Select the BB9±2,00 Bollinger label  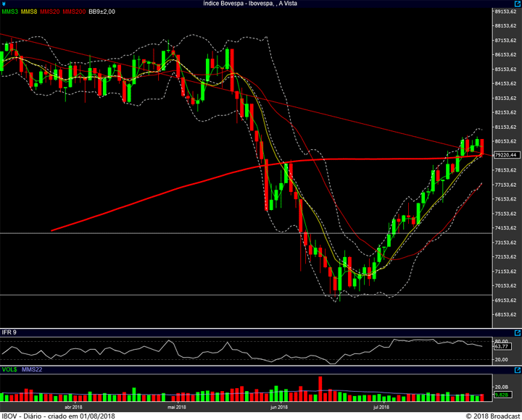pos(102,12)
